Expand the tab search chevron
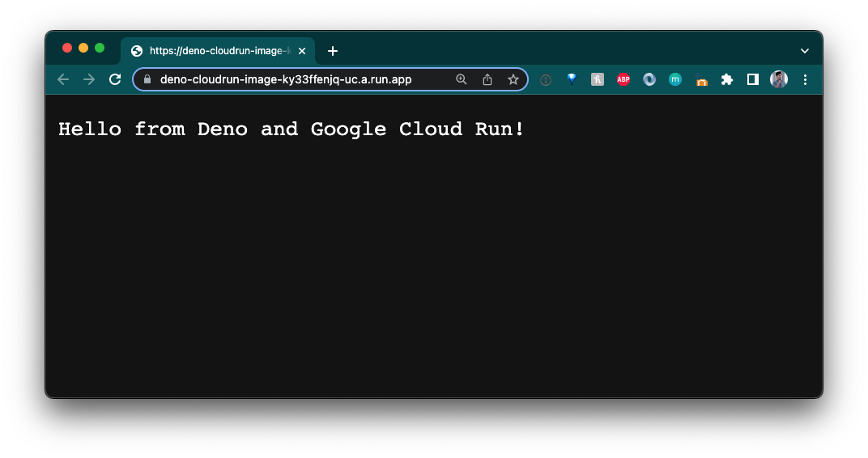 click(805, 51)
